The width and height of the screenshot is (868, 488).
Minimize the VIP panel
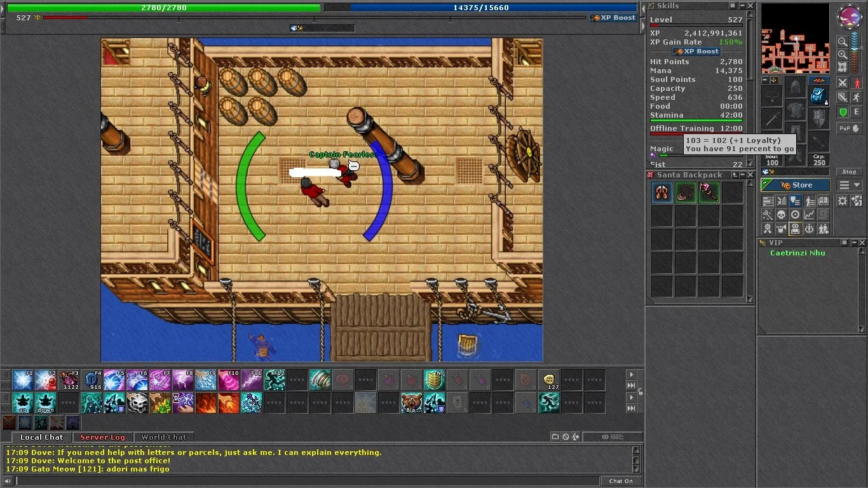(854, 243)
